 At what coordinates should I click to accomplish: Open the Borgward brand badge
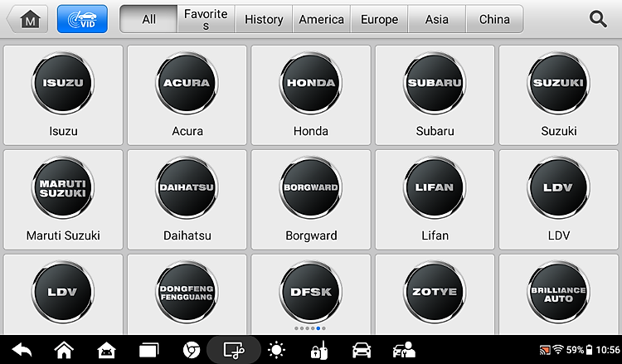coord(311,187)
